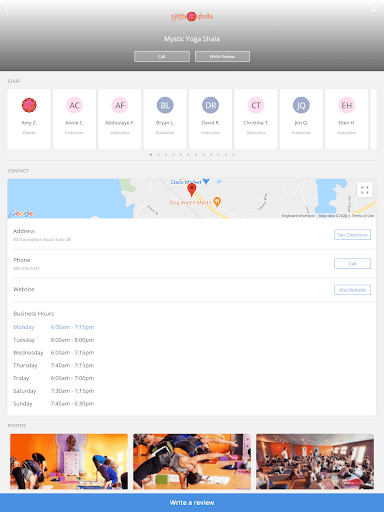
Task: Click Get Directions for the address
Action: click(352, 235)
